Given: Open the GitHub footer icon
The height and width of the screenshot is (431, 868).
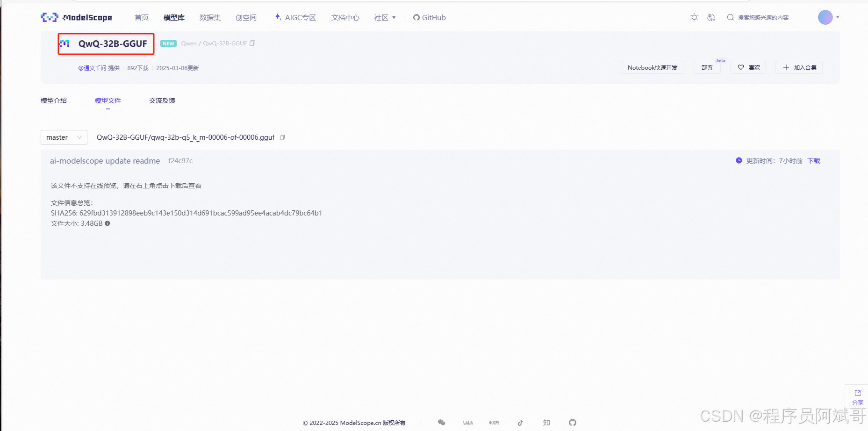Looking at the screenshot, I should pyautogui.click(x=573, y=423).
